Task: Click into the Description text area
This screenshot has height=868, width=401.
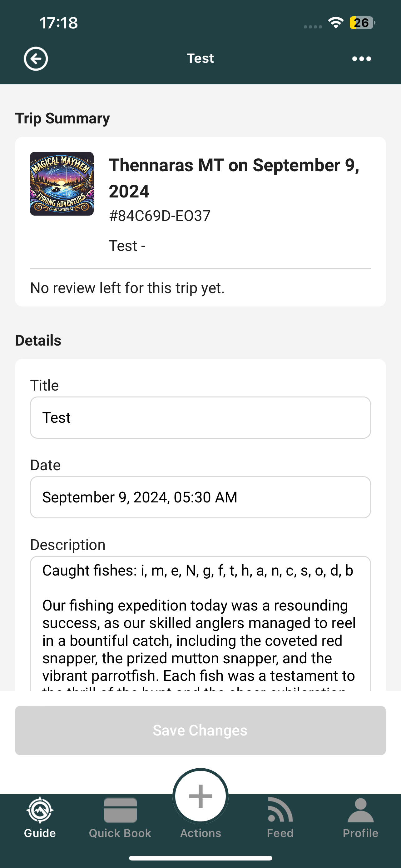Action: point(200,623)
